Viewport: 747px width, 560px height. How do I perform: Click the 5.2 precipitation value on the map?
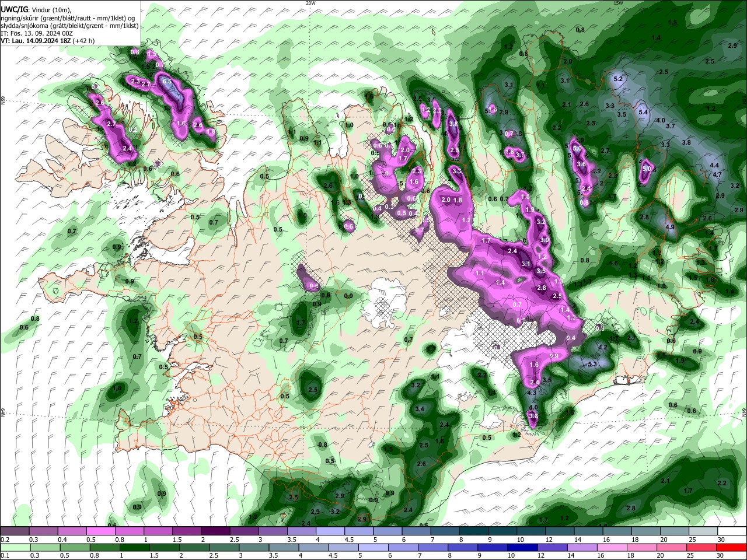[619, 79]
